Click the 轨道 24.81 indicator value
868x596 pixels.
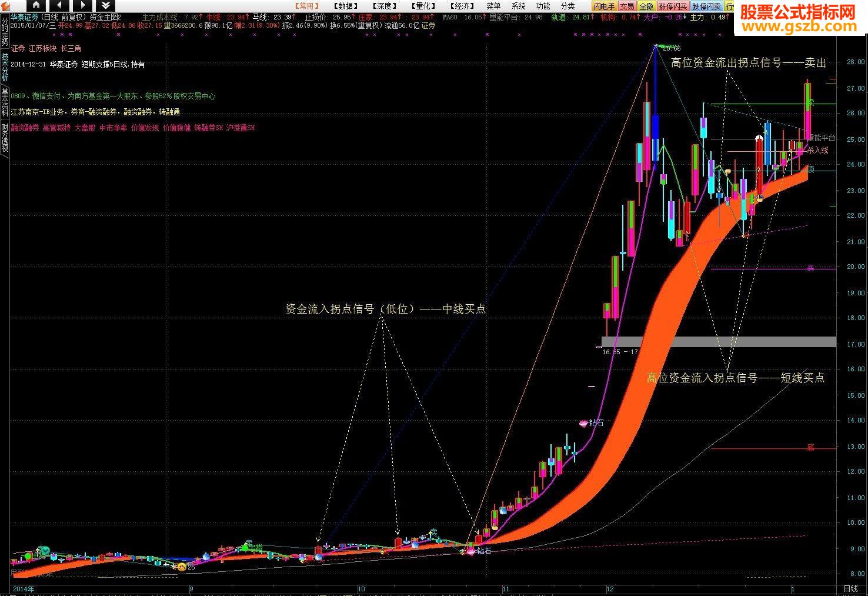572,17
